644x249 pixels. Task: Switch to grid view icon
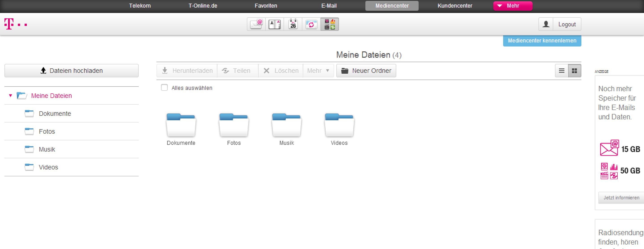click(574, 71)
